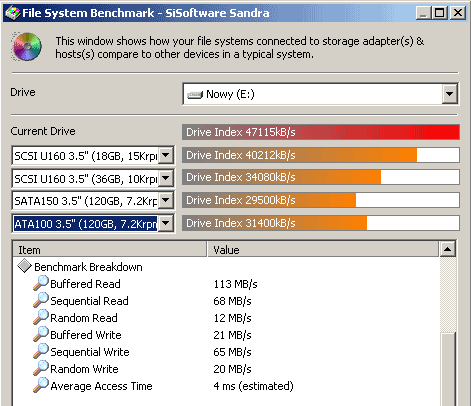
Task: Click the magnifier icon next to Buffered Read
Action: click(41, 283)
